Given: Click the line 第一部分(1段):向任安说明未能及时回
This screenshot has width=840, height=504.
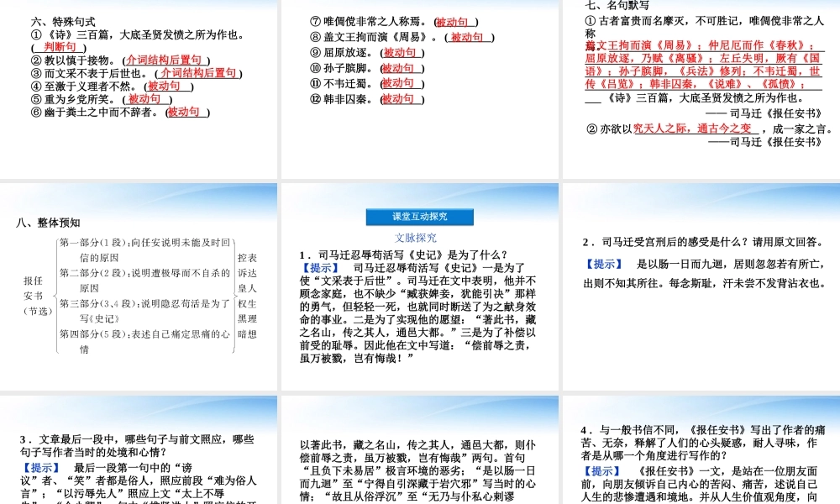Looking at the screenshot, I should 144,243.
